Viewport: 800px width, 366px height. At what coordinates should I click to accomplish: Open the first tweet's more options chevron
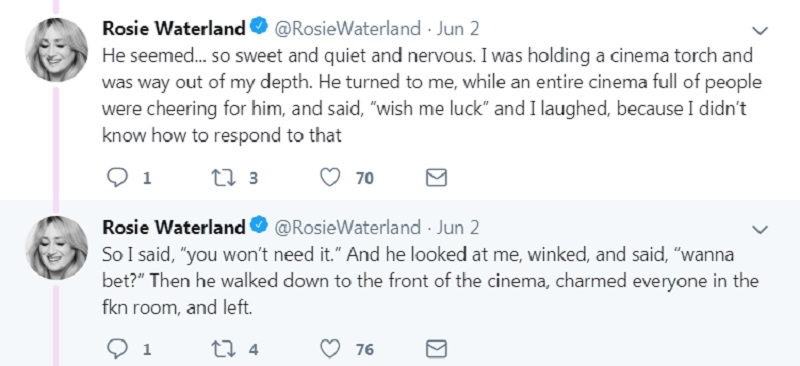760,32
